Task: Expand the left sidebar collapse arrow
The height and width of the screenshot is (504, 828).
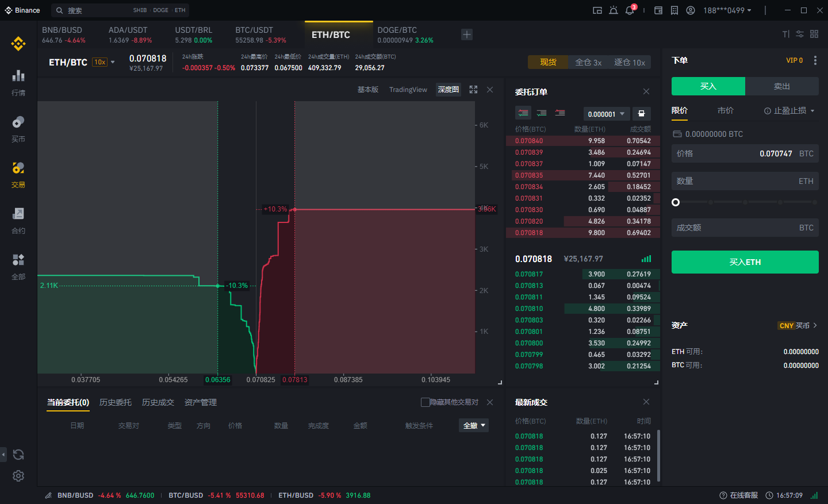Action: click(3, 455)
